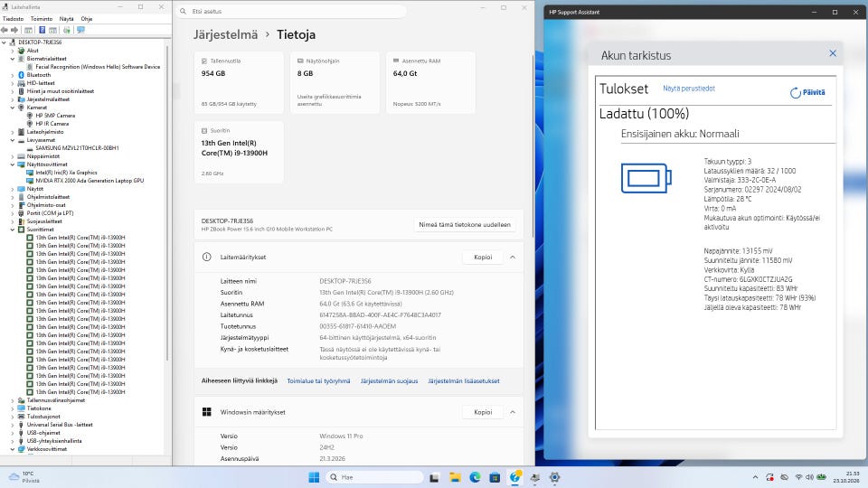Click the Näytöt monitor icon in device tree
The width and height of the screenshot is (868, 488).
coord(21,189)
